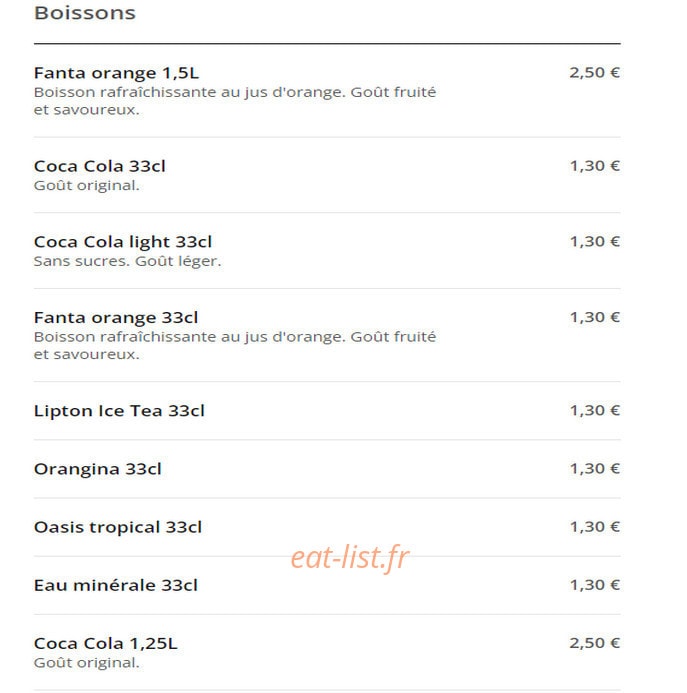Choose Oasis tropical 33cl
Viewport: 687px width, 693px height.
coord(118,527)
